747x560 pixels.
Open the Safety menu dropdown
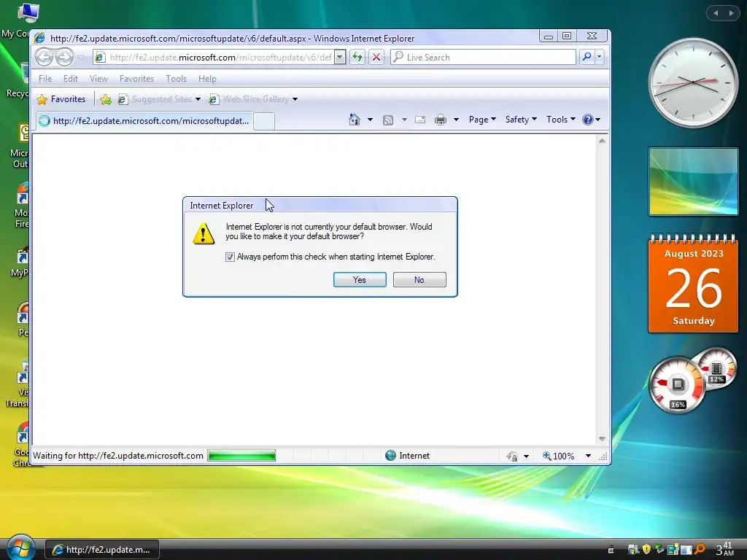coord(521,120)
